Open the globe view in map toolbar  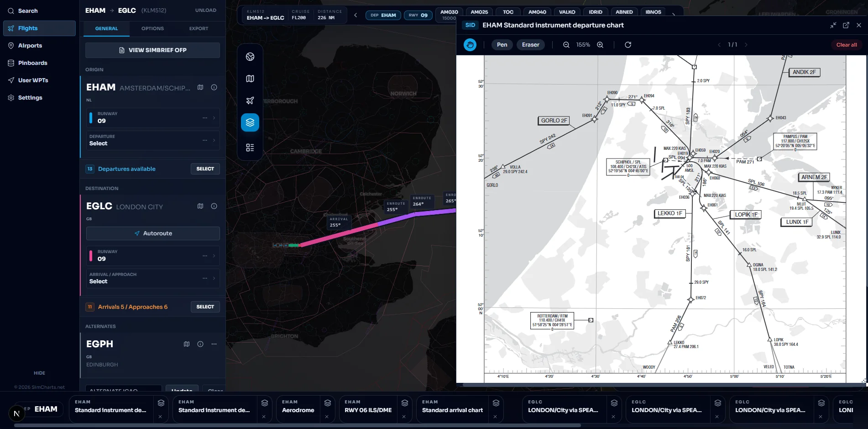pyautogui.click(x=250, y=57)
